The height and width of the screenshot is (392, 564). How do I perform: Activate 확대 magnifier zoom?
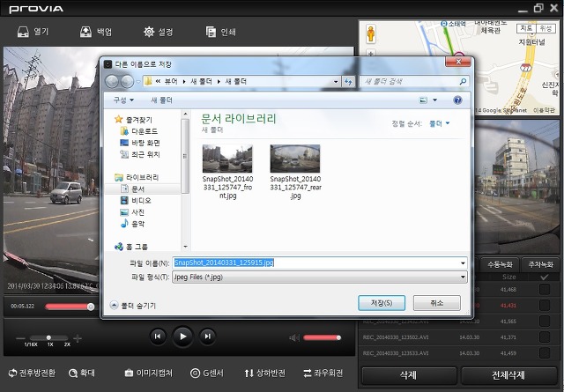click(82, 374)
